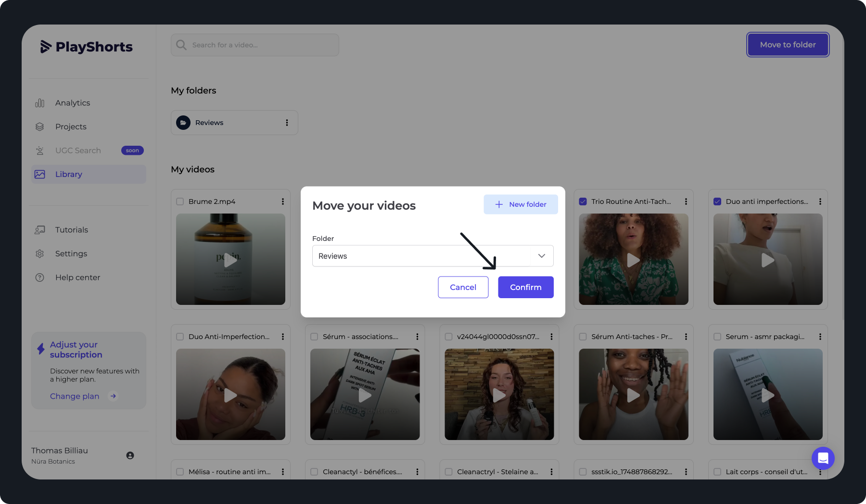Image resolution: width=866 pixels, height=504 pixels.
Task: Play the Sérum Anti-taches video
Action: [634, 395]
